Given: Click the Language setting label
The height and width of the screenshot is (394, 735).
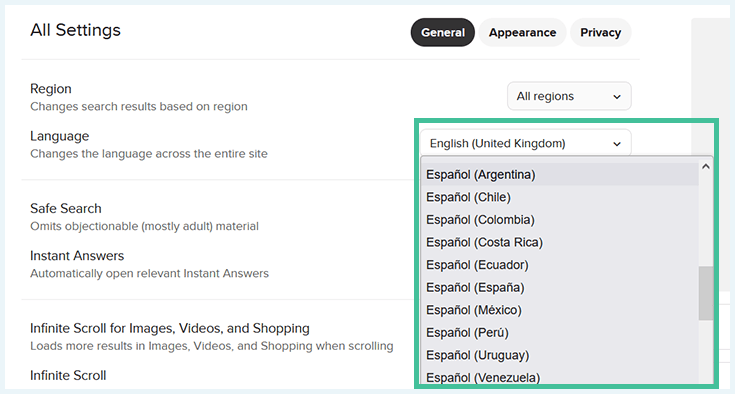Looking at the screenshot, I should pyautogui.click(x=60, y=136).
